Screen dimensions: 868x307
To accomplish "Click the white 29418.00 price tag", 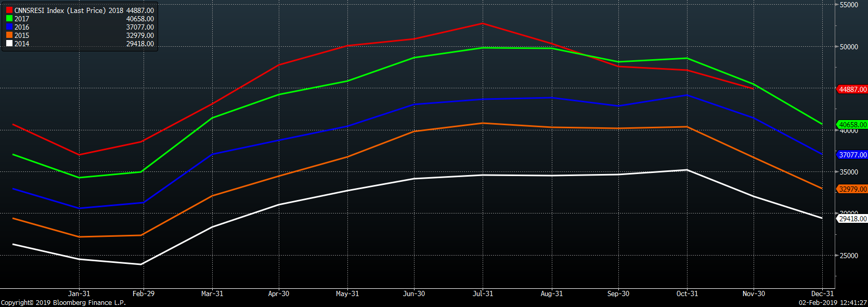I will pyautogui.click(x=852, y=219).
